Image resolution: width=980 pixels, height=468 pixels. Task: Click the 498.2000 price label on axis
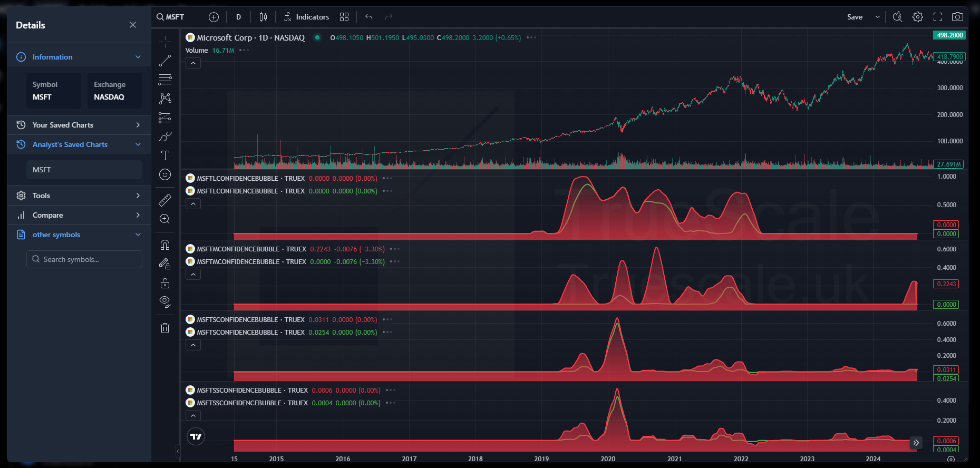coord(949,35)
